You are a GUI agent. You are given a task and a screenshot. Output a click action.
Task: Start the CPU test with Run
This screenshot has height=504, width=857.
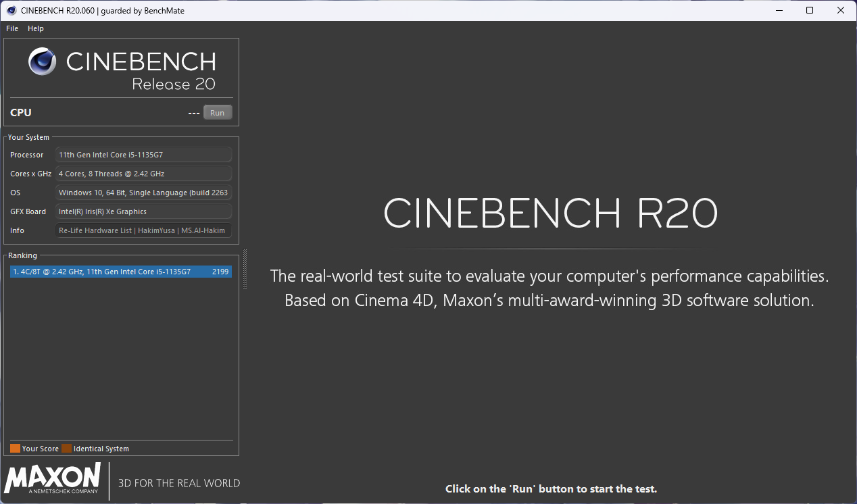pos(217,113)
